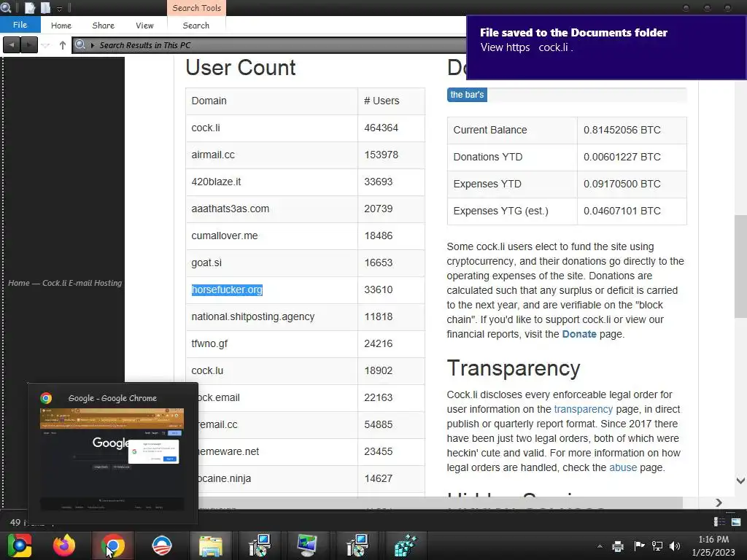Image resolution: width=747 pixels, height=560 pixels.
Task: Click the cock.li domain cell
Action: (x=271, y=128)
